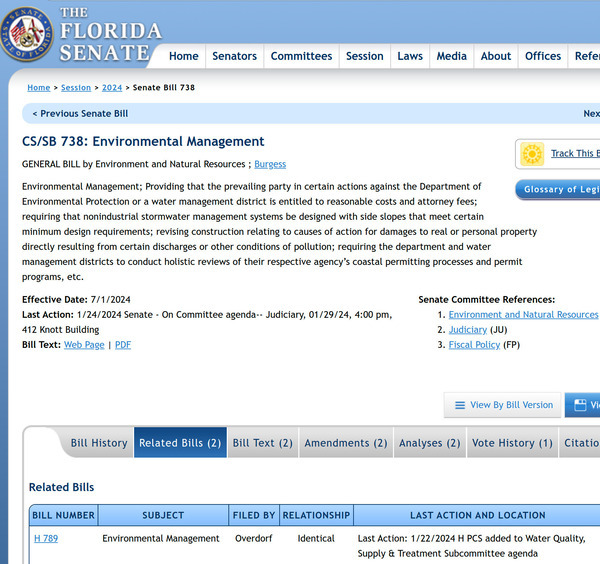The width and height of the screenshot is (600, 564).
Task: Click View By Bill Version button
Action: (502, 405)
